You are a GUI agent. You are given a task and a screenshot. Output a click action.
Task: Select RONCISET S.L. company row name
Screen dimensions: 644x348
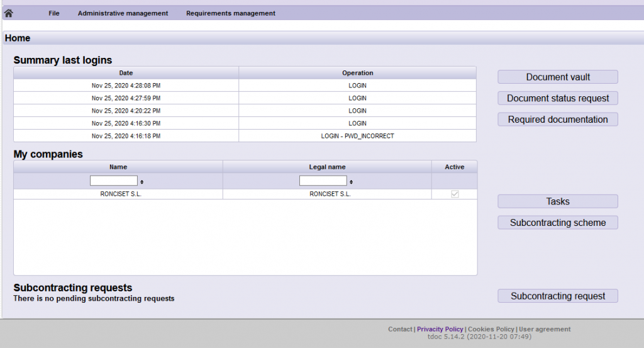coord(118,194)
